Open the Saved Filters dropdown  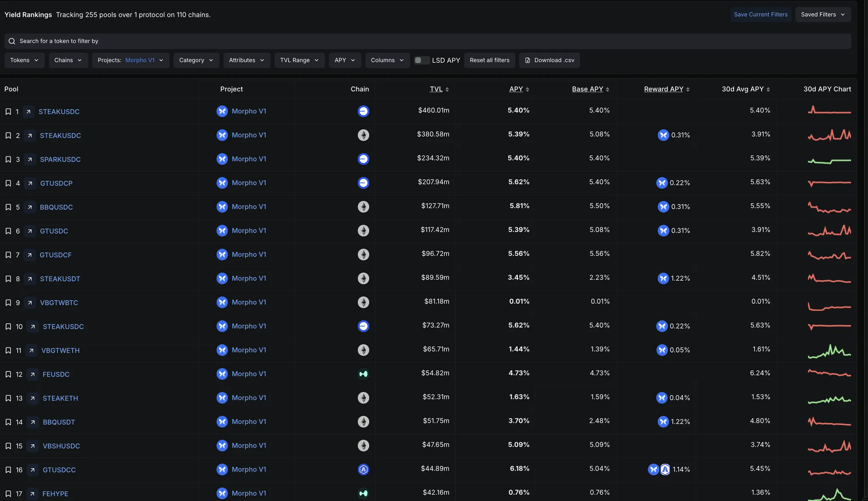click(822, 14)
